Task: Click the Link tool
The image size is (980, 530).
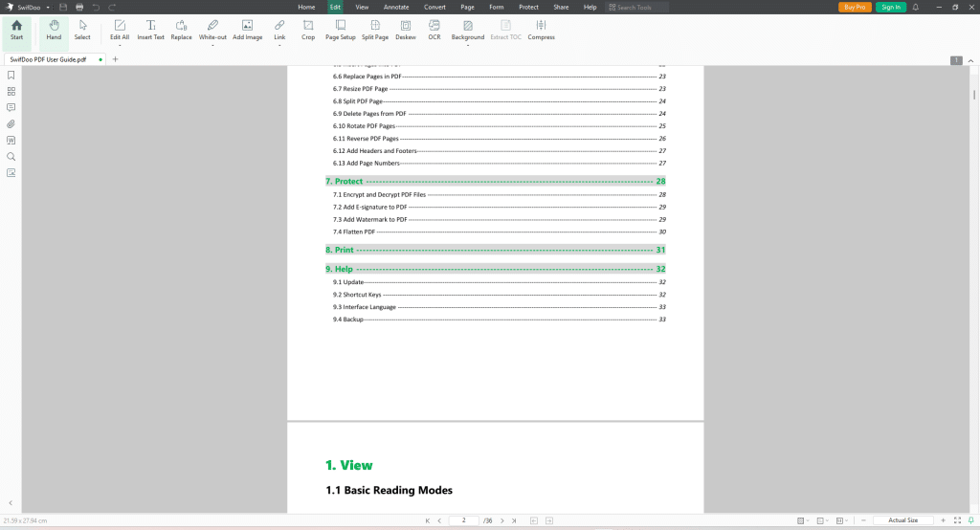Action: (x=279, y=30)
